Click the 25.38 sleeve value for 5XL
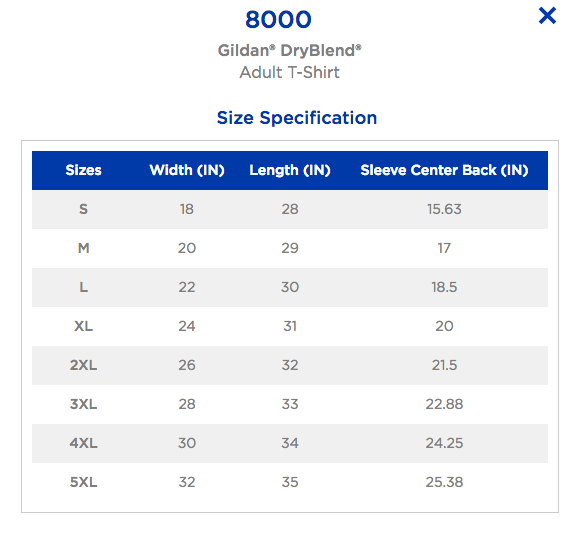The height and width of the screenshot is (537, 575). coord(444,482)
